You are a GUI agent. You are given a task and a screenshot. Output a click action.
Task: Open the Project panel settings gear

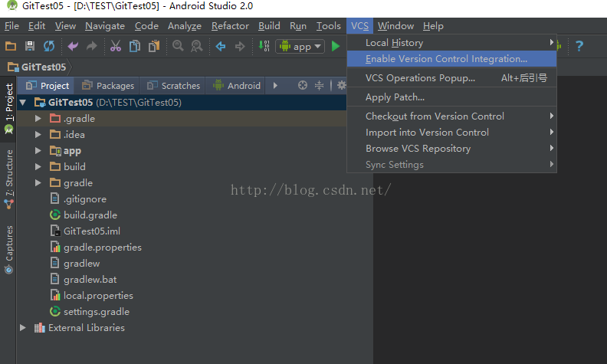[342, 85]
